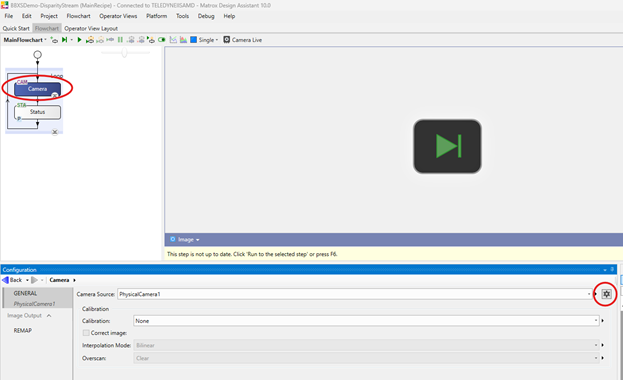Image resolution: width=623 pixels, height=380 pixels.
Task: Open the Camera Source dropdown
Action: pos(589,294)
